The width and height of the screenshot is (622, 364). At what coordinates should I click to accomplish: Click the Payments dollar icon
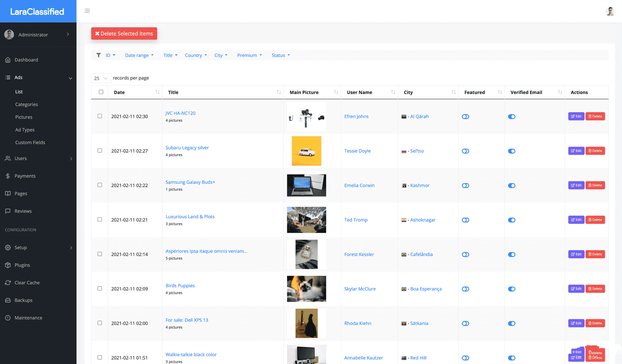[x=8, y=176]
